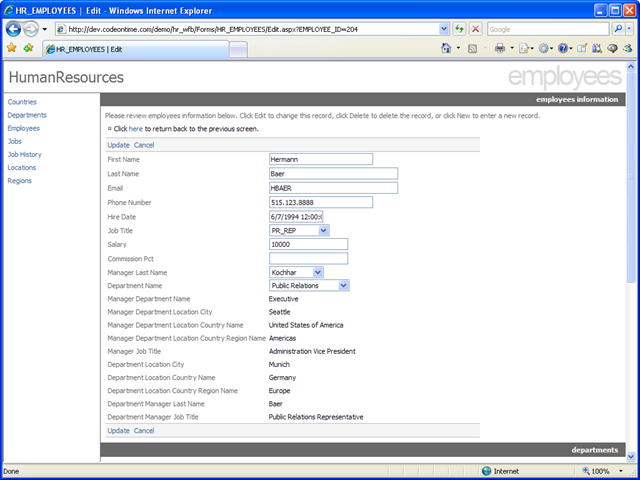Click the bottom Update link

click(118, 431)
